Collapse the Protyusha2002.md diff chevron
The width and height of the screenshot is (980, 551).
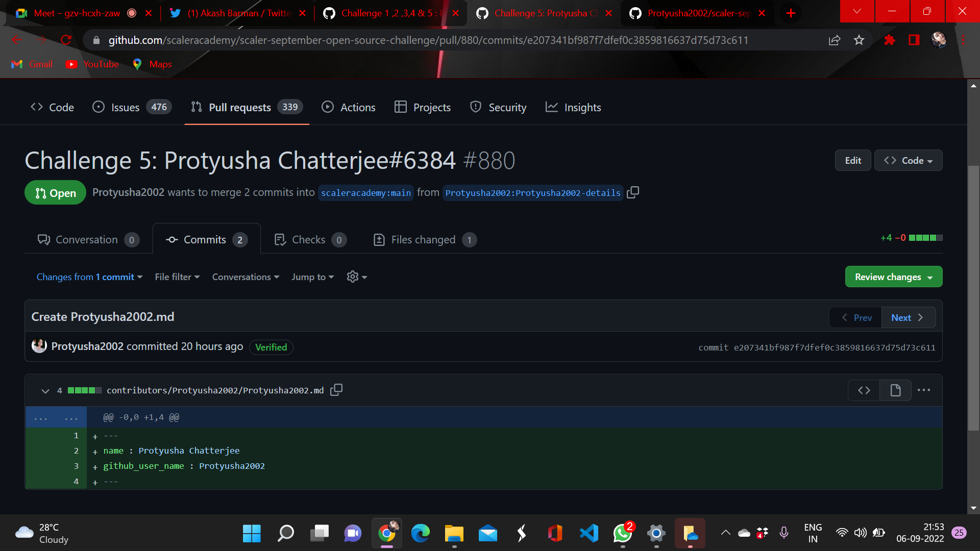click(x=45, y=391)
